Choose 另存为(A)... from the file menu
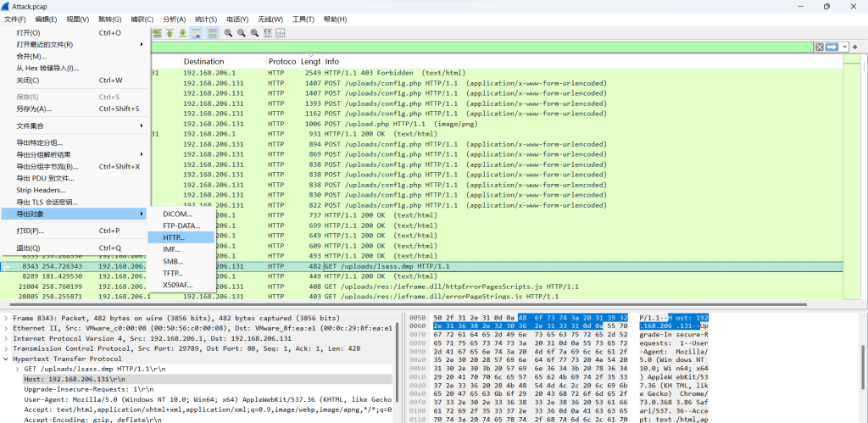This screenshot has height=423, width=868. [x=34, y=109]
